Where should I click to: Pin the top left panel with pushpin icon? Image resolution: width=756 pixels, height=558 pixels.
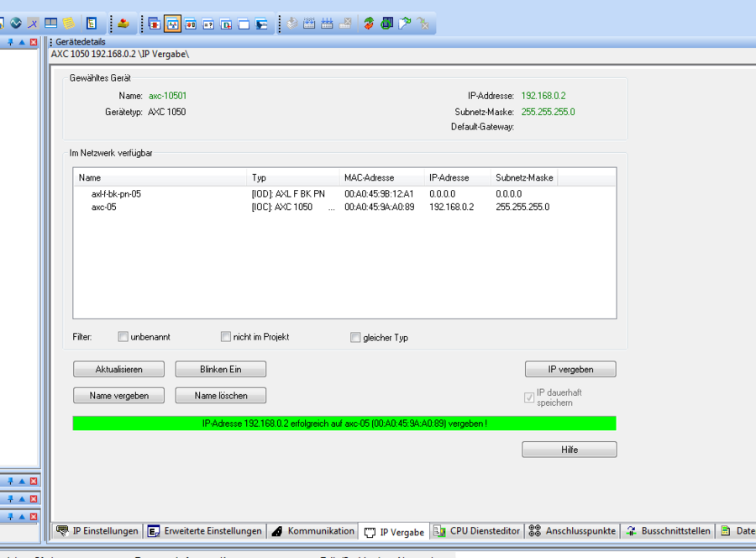pyautogui.click(x=11, y=42)
